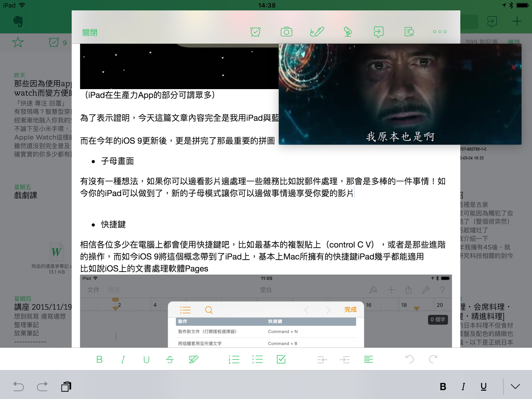Undo in the Evernote formatting bar

point(410,359)
